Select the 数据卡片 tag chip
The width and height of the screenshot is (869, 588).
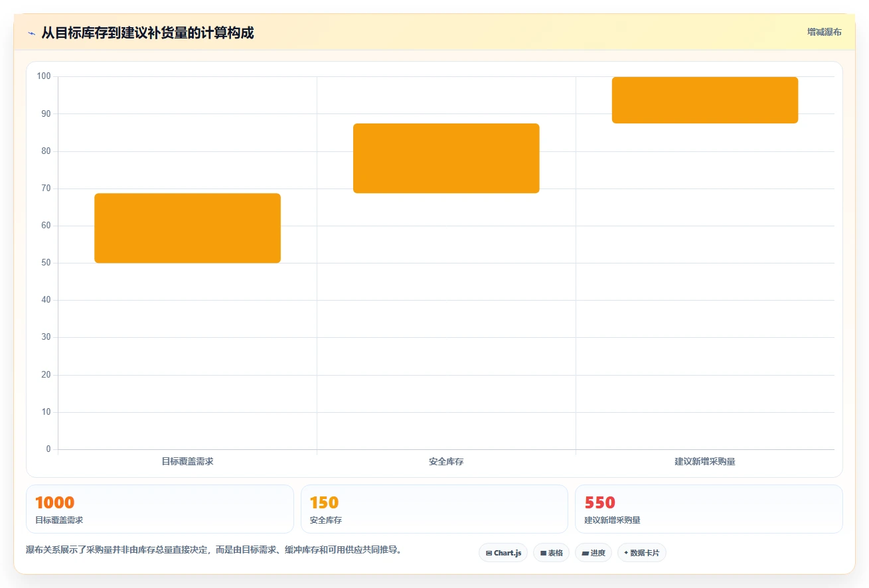tap(641, 553)
